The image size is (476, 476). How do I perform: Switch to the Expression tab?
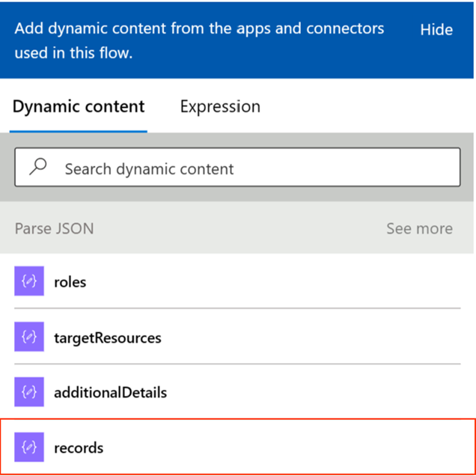pos(220,107)
